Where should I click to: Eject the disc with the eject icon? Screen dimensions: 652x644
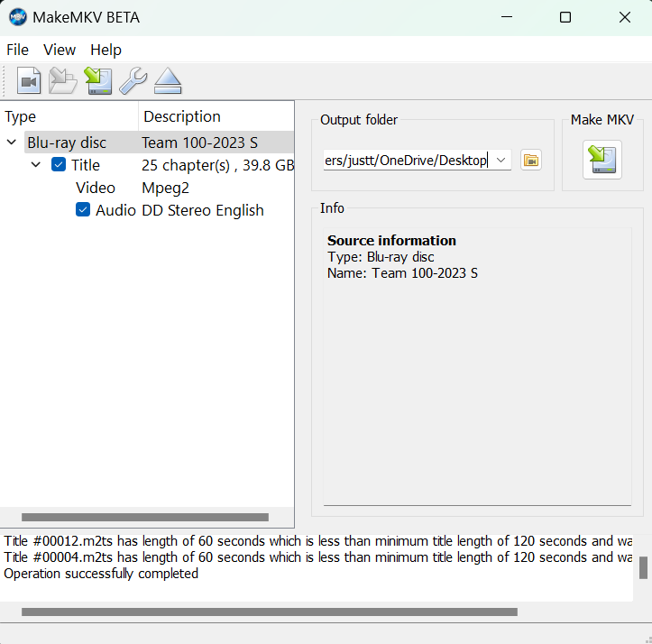[x=168, y=80]
